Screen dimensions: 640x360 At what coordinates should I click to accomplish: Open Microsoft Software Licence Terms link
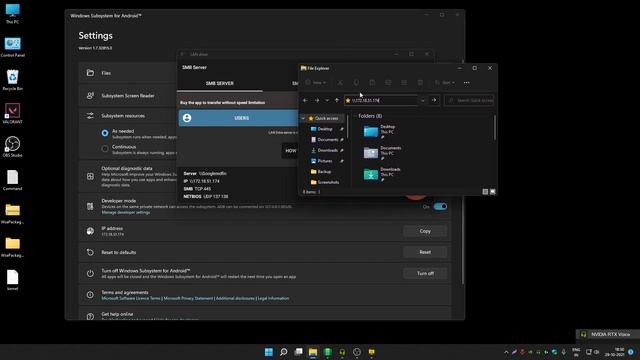point(131,298)
